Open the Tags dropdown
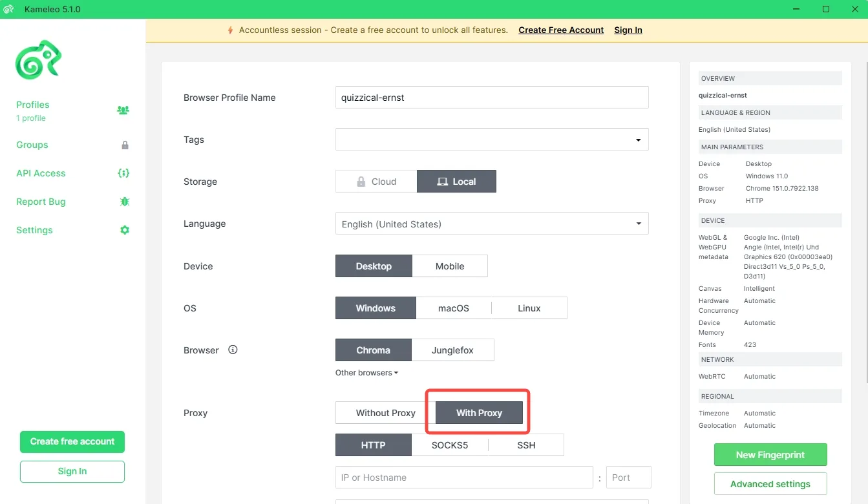 pos(492,140)
